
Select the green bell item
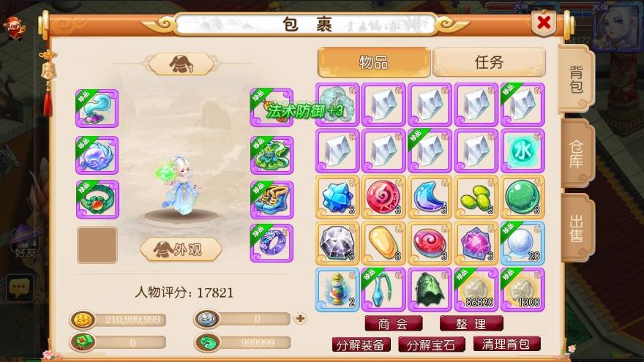pyautogui.click(x=430, y=290)
